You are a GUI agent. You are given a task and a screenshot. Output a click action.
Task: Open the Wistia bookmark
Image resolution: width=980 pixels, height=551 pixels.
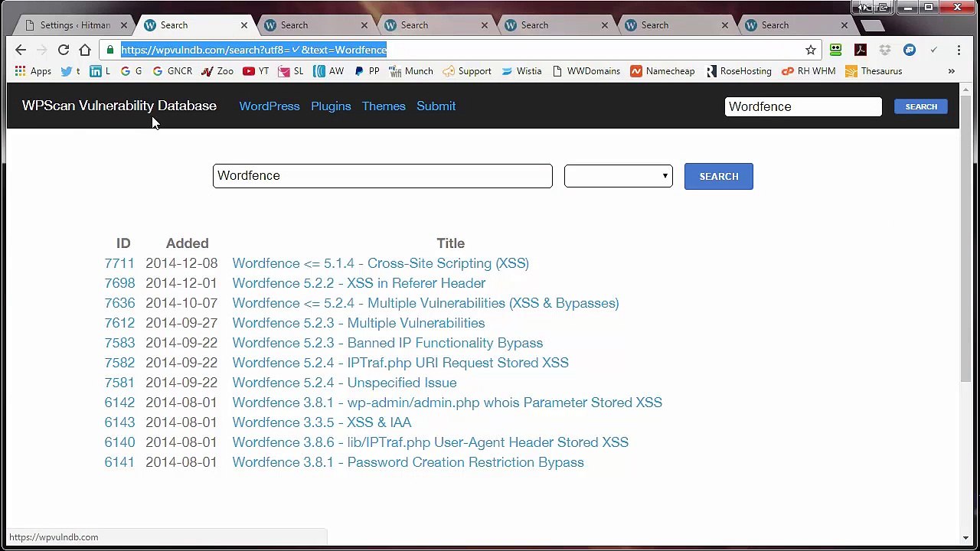click(521, 71)
